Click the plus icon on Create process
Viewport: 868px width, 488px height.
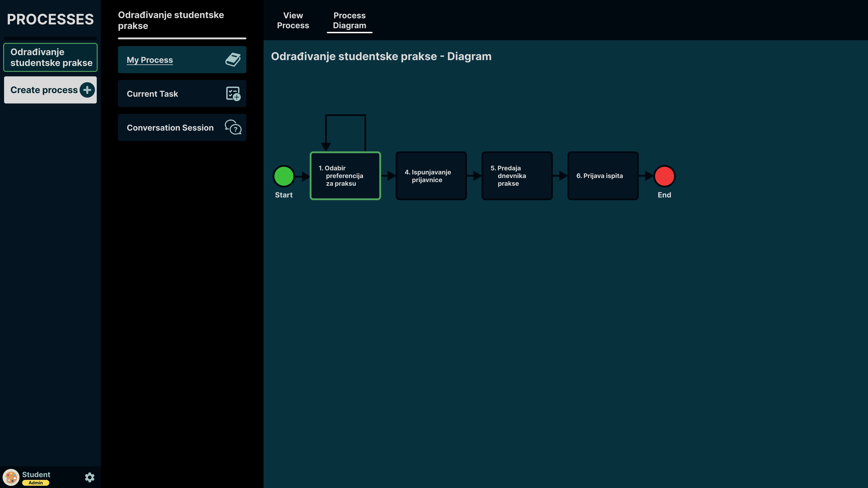(87, 90)
